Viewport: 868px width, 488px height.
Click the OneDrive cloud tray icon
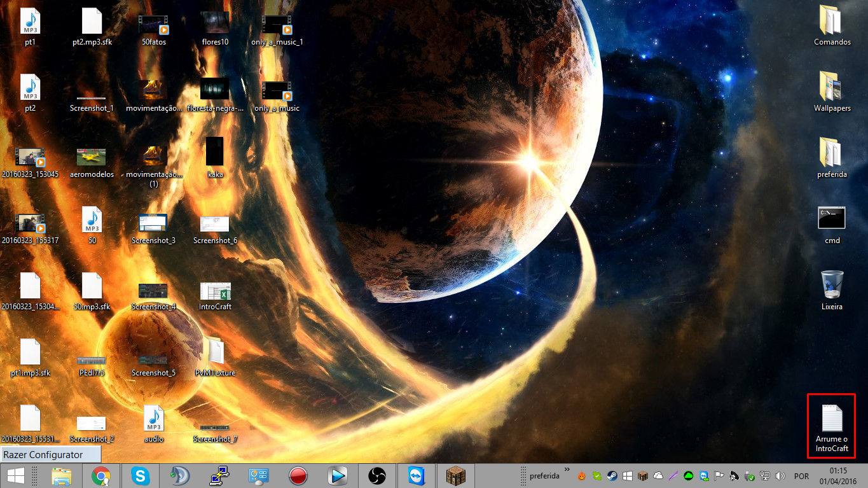tap(658, 475)
